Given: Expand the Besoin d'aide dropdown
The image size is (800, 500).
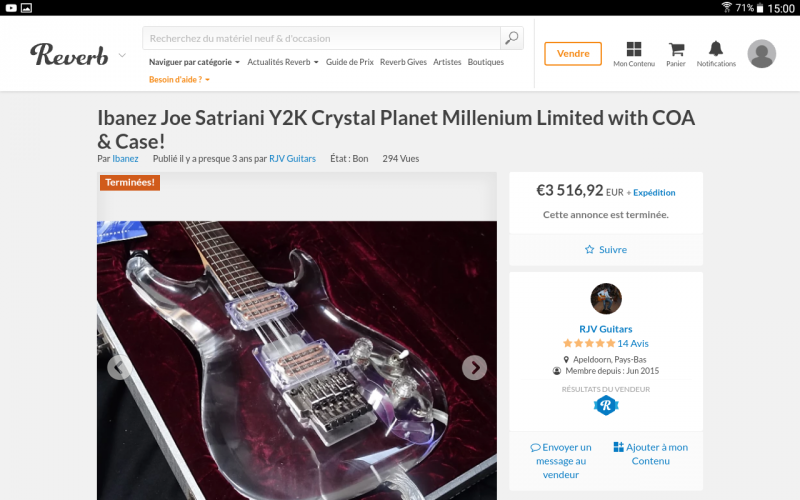Looking at the screenshot, I should [x=179, y=79].
